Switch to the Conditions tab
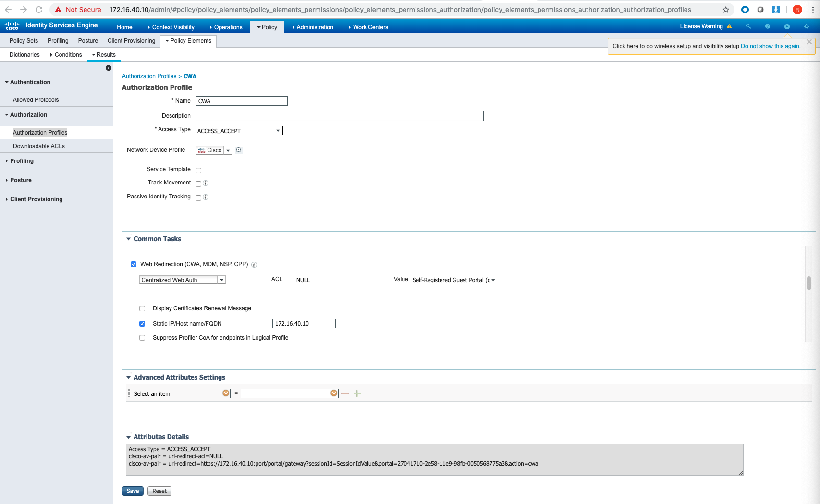Screen dimensions: 820x504 coord(68,54)
